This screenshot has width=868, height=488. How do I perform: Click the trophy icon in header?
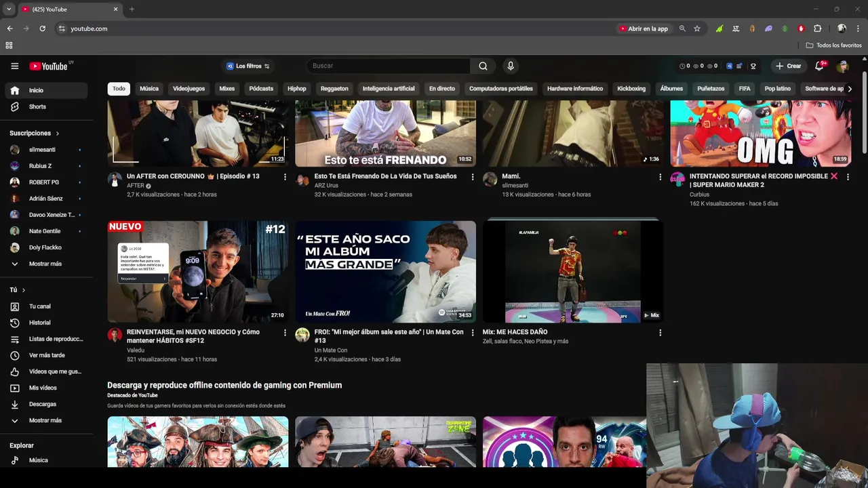click(753, 66)
